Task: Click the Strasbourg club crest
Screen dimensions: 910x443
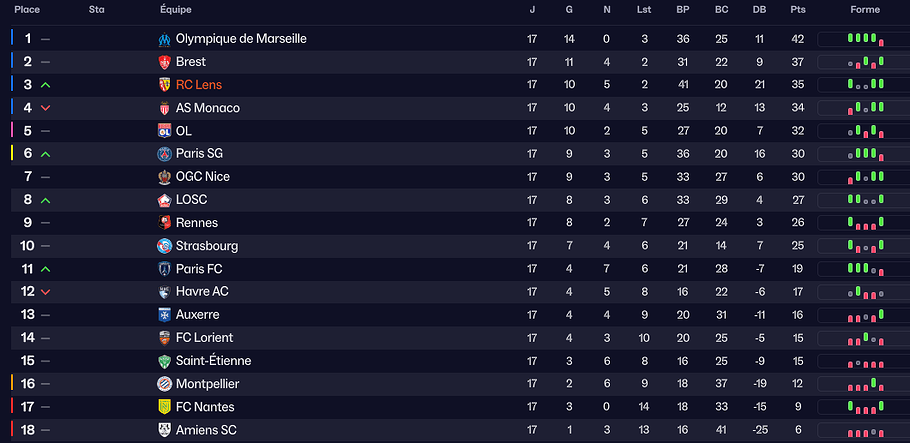Action: click(x=165, y=246)
